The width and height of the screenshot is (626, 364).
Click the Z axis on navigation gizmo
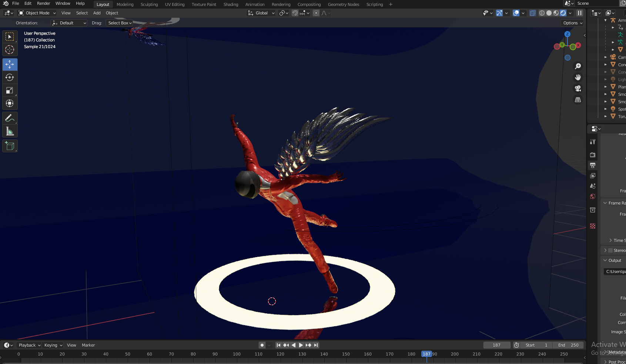[567, 34]
